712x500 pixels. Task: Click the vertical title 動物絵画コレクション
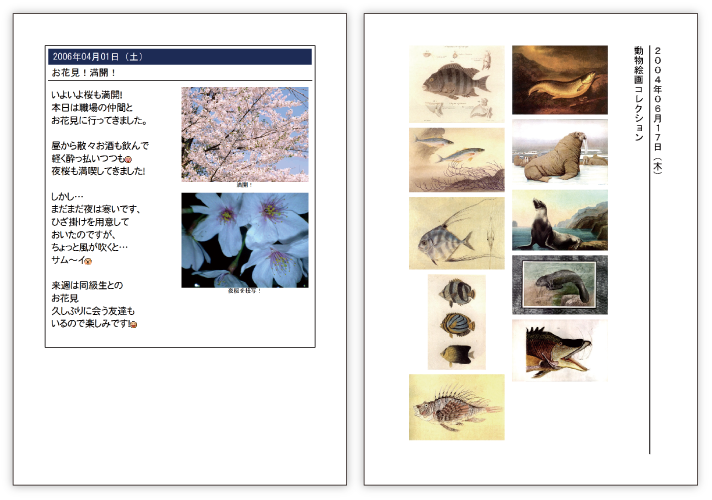pyautogui.click(x=638, y=93)
